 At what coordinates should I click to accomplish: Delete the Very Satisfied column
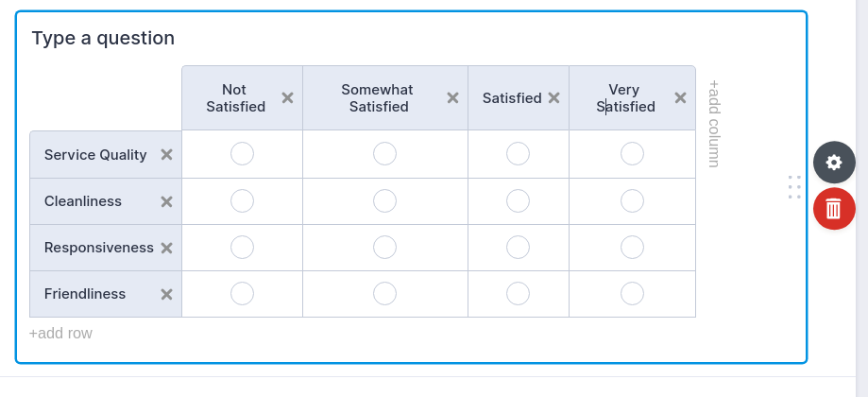point(680,97)
